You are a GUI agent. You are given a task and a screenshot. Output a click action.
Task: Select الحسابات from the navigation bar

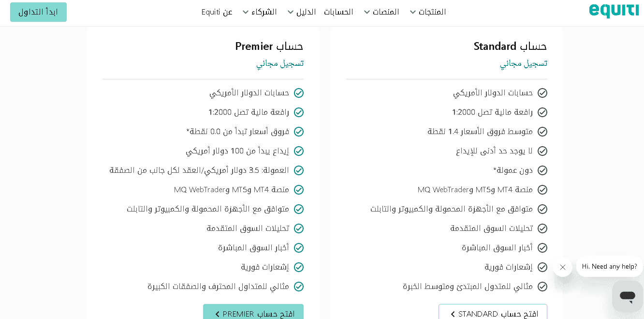point(339,12)
